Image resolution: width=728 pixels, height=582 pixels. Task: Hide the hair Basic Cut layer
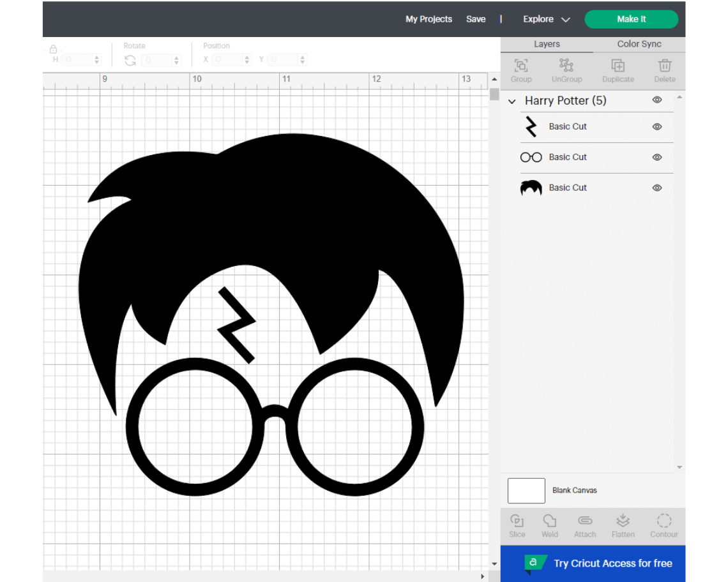click(x=656, y=188)
